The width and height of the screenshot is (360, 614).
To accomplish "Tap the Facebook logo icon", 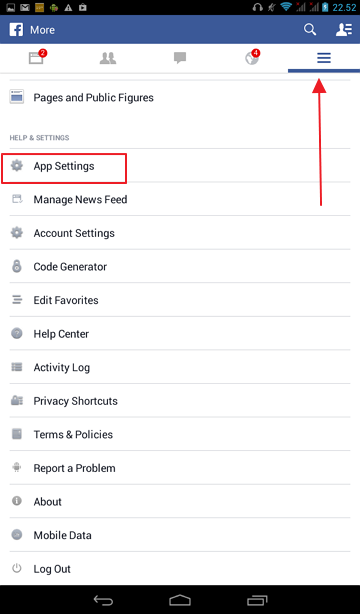I will 16,29.
